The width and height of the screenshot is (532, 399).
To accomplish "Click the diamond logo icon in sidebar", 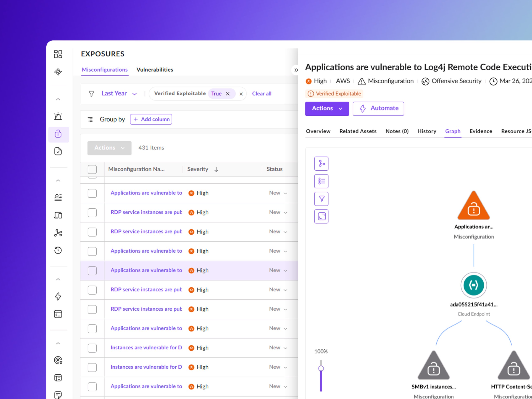I will pos(58,72).
